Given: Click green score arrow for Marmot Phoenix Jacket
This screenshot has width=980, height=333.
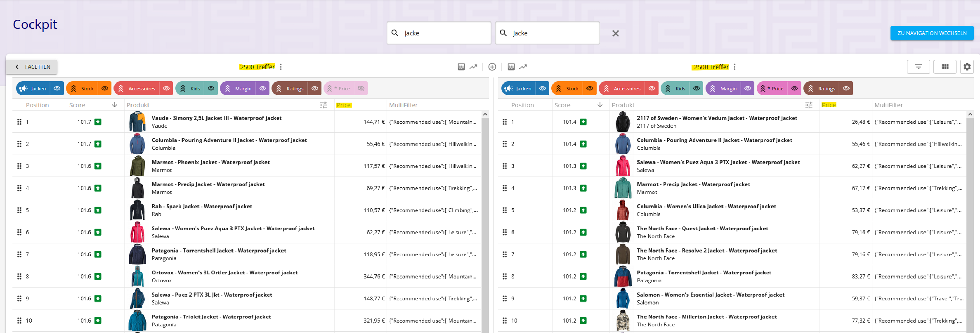Looking at the screenshot, I should 98,166.
